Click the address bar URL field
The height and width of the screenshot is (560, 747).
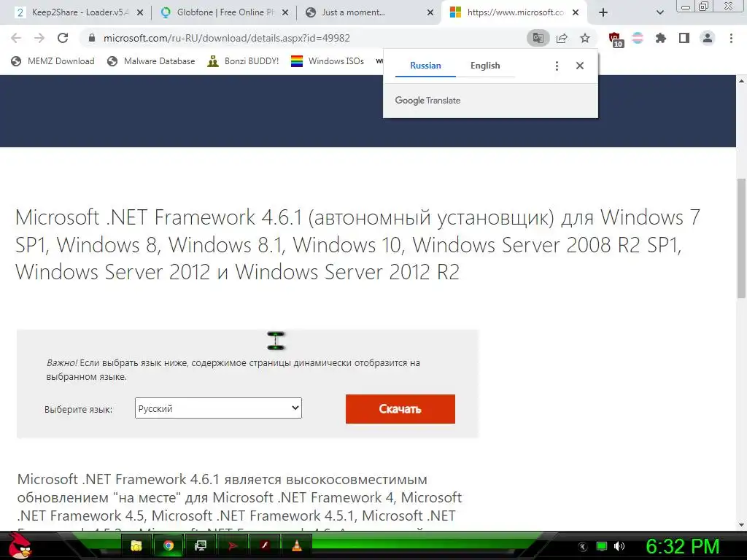(x=305, y=38)
